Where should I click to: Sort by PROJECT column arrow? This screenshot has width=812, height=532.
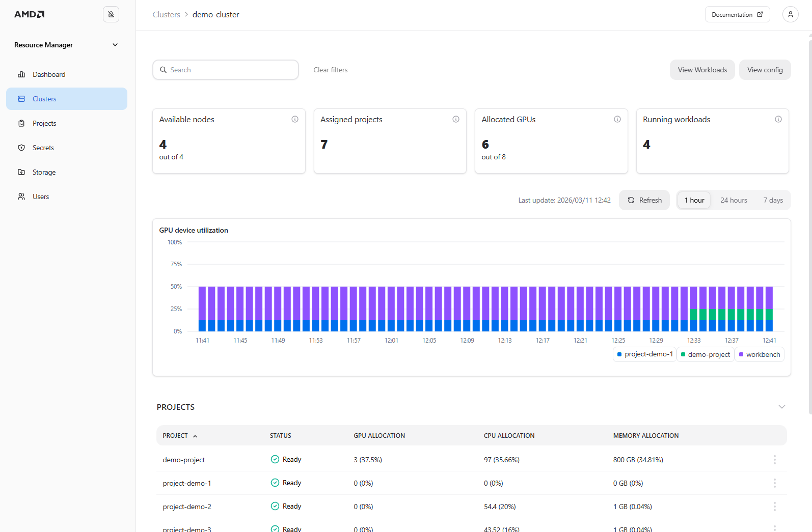[x=195, y=436]
